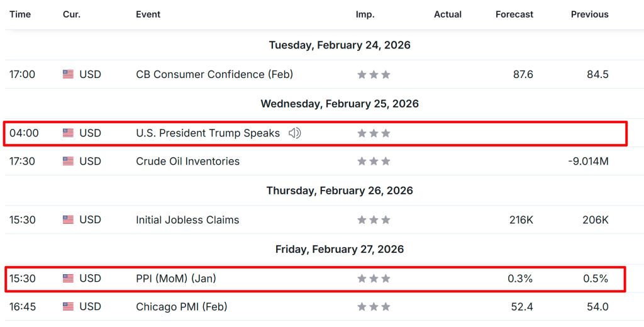This screenshot has width=644, height=327.
Task: Click the importance stars for PPI (MoM)
Action: tap(374, 279)
